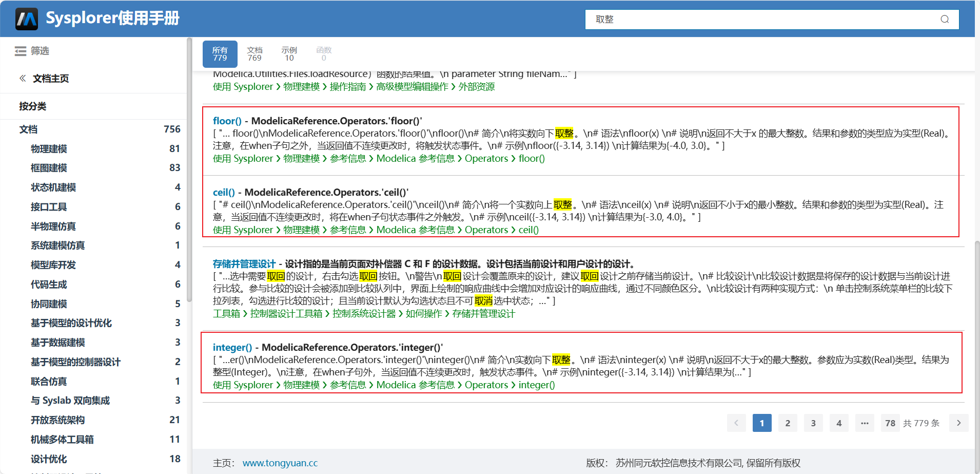
Task: Click the back chevron beside 文档主页
Action: (23, 79)
